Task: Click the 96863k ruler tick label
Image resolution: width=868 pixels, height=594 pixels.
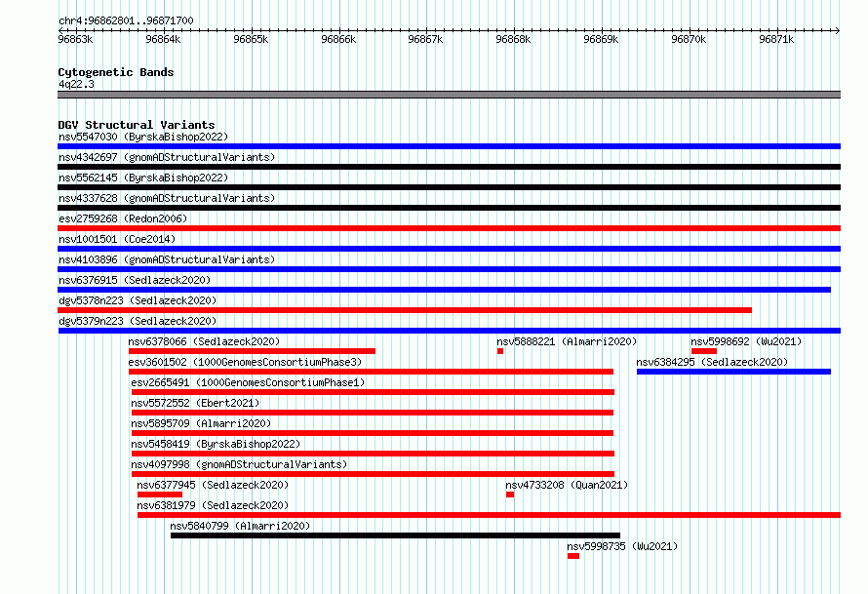Action: (75, 39)
